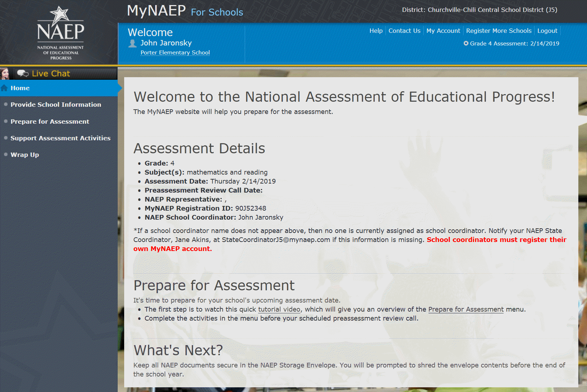Click the Grade 4 Assessment date text
The height and width of the screenshot is (392, 587).
[x=514, y=43]
